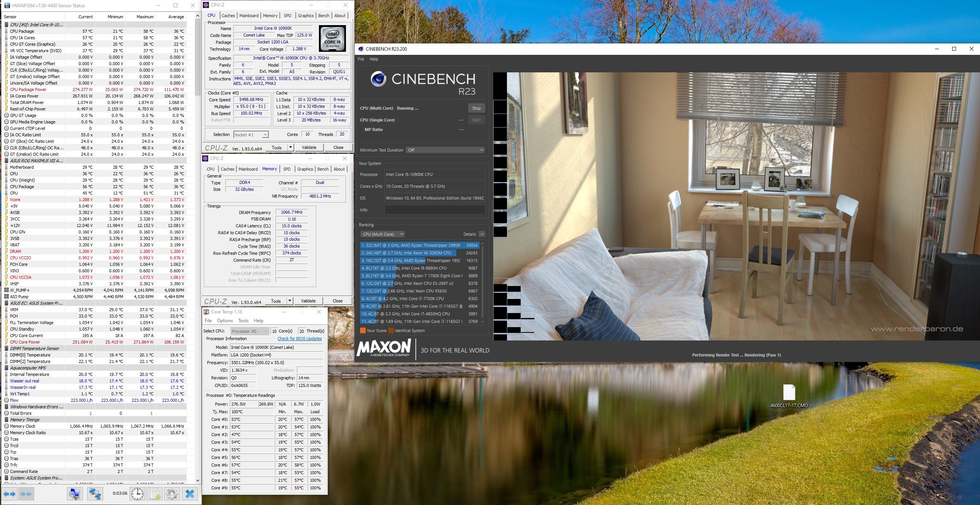Click the orange Your Score color swatch
The width and height of the screenshot is (980, 505).
tap(363, 331)
